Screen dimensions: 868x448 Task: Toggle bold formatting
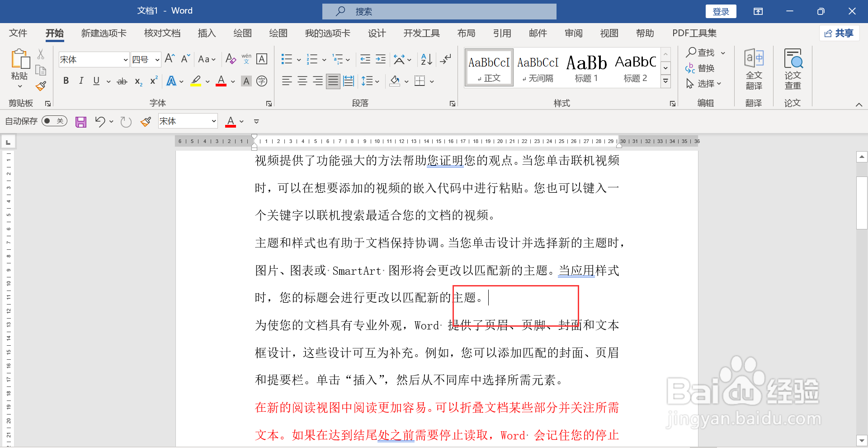tap(66, 81)
